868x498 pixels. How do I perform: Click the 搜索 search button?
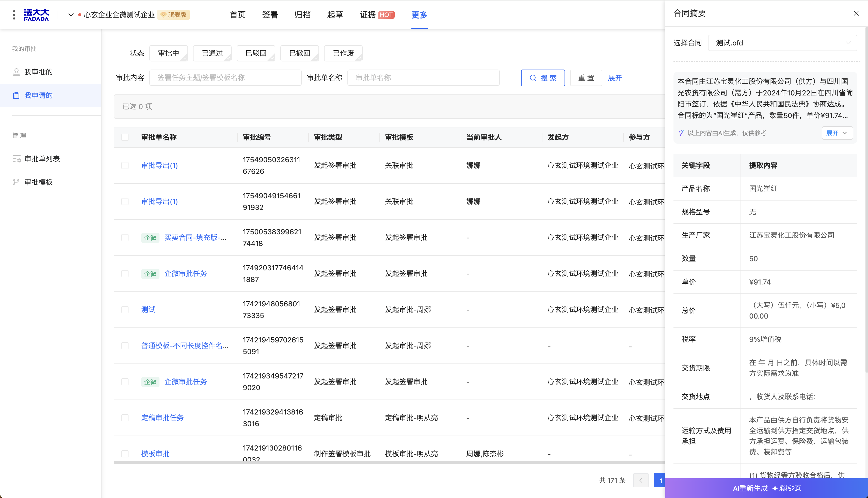coord(543,78)
